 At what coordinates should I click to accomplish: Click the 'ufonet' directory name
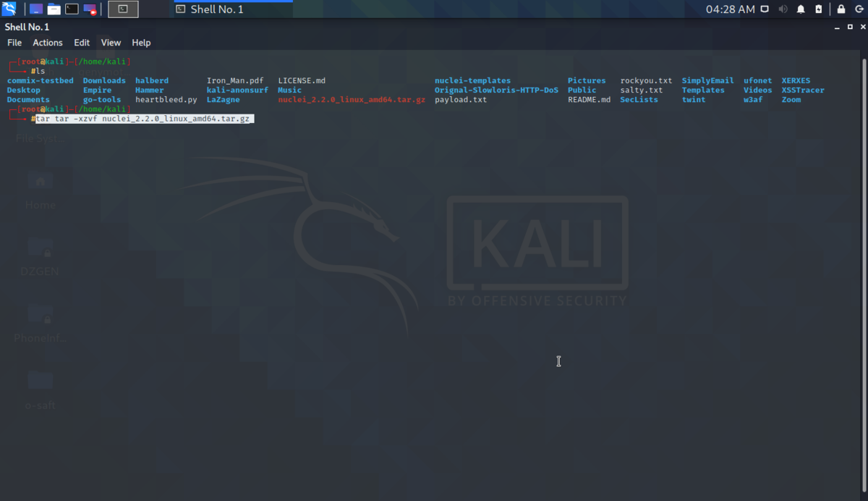pyautogui.click(x=758, y=80)
